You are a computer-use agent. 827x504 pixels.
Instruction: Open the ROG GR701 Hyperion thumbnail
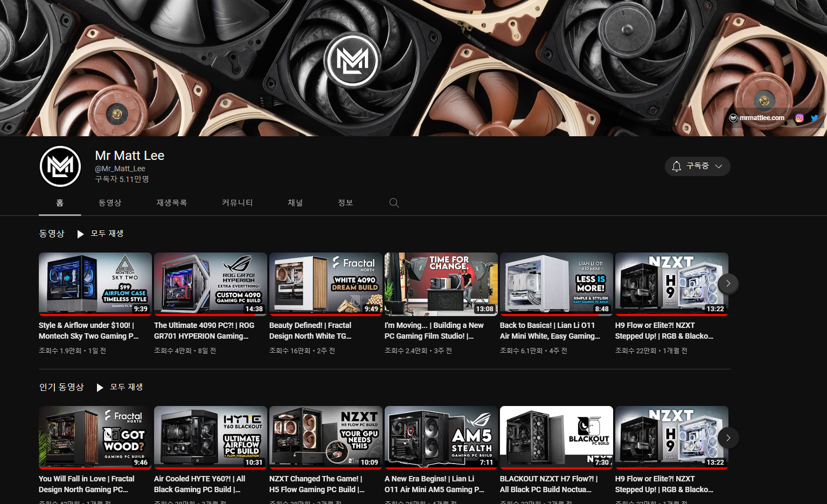211,284
